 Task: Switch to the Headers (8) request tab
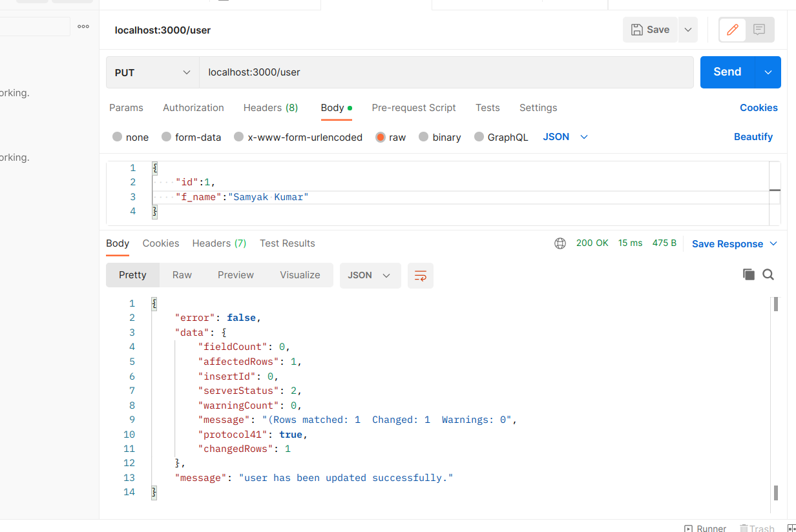coord(271,108)
